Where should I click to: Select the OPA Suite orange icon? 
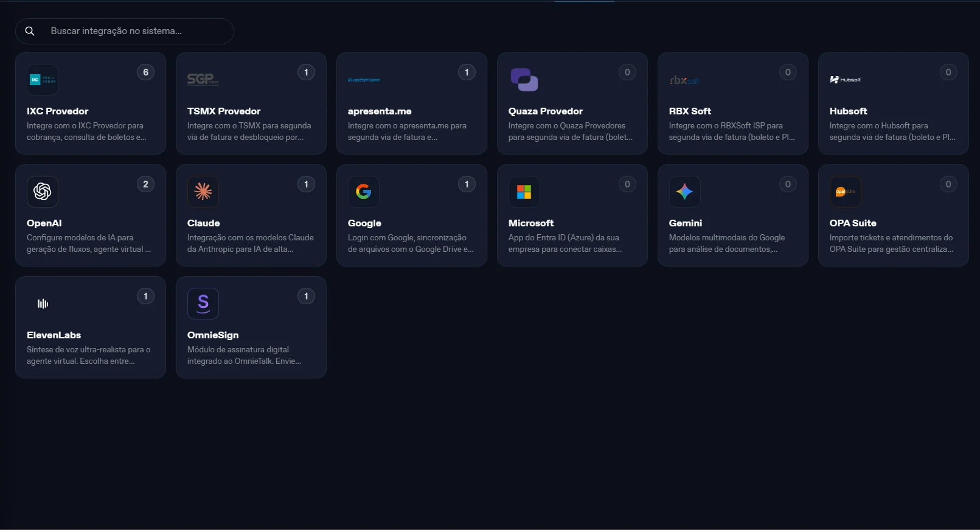click(846, 192)
